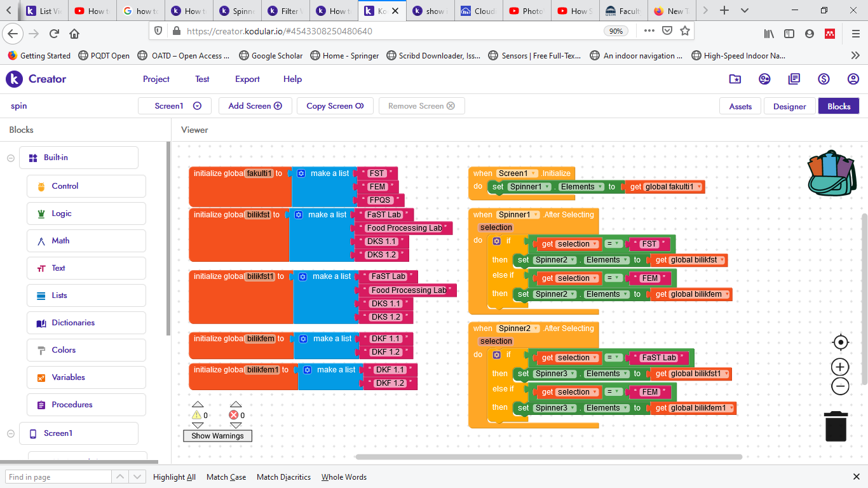
Task: Open the Export menu
Action: (247, 79)
